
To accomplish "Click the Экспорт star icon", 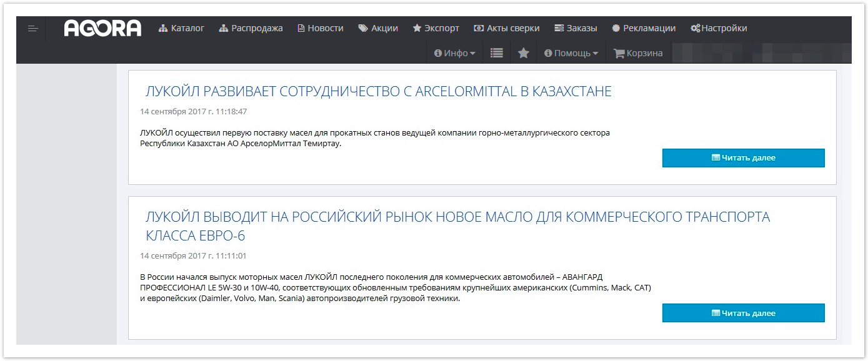I will 417,28.
